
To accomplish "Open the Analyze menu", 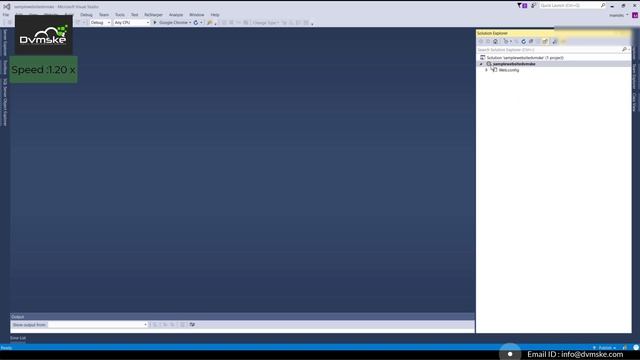I will (x=176, y=15).
